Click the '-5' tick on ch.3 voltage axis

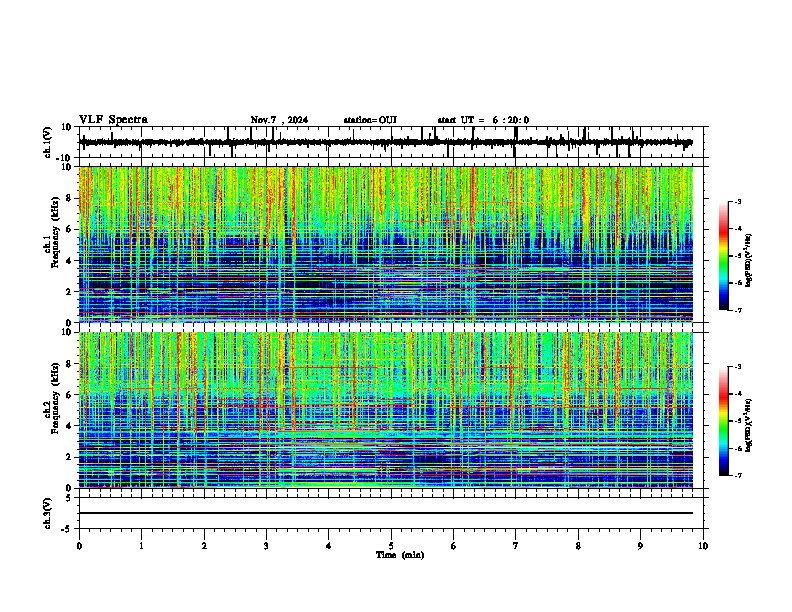tap(67, 529)
